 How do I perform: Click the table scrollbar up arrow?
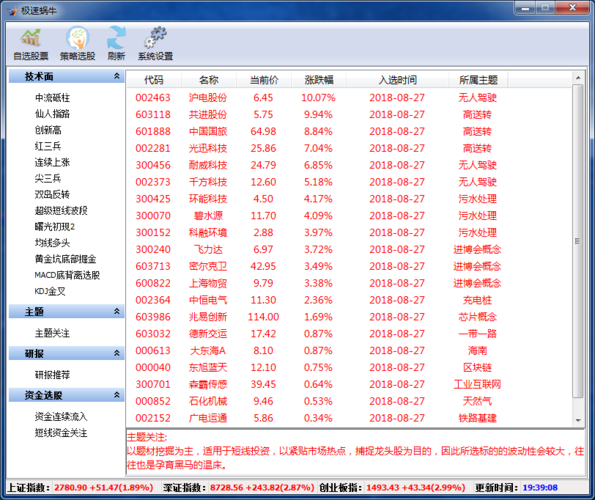[578, 78]
